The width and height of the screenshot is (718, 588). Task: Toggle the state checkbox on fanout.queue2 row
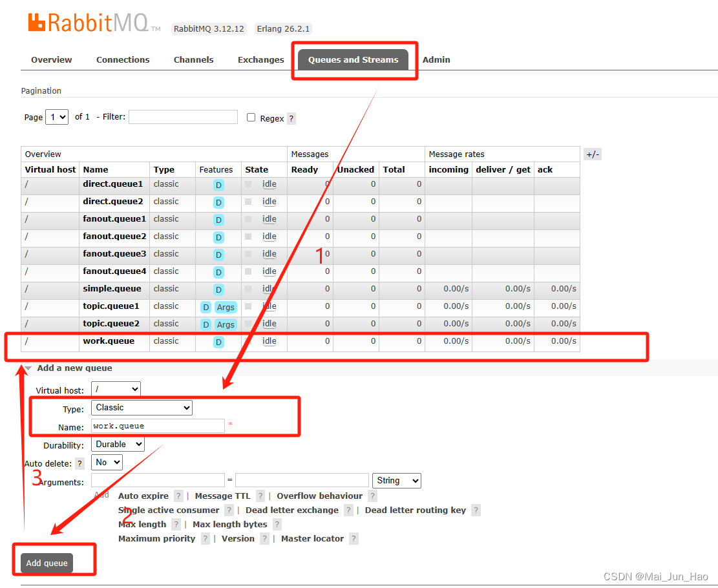[249, 236]
